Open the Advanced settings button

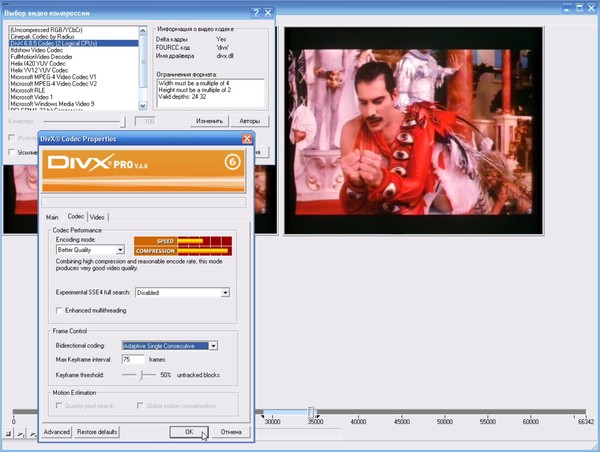click(x=57, y=432)
